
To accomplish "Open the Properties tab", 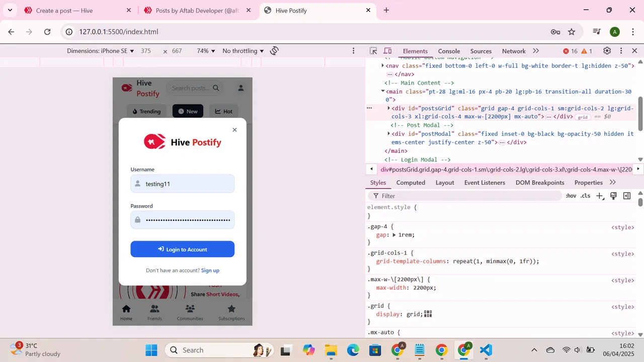I will click(x=589, y=183).
